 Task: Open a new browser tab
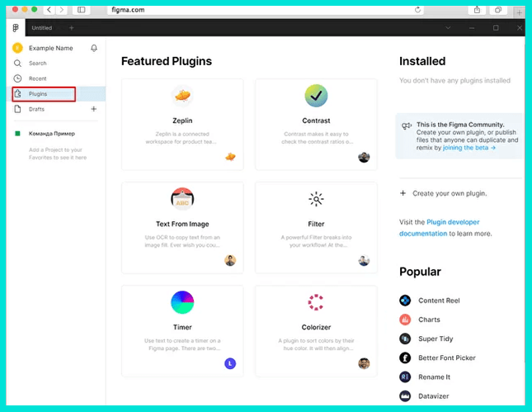point(519,13)
